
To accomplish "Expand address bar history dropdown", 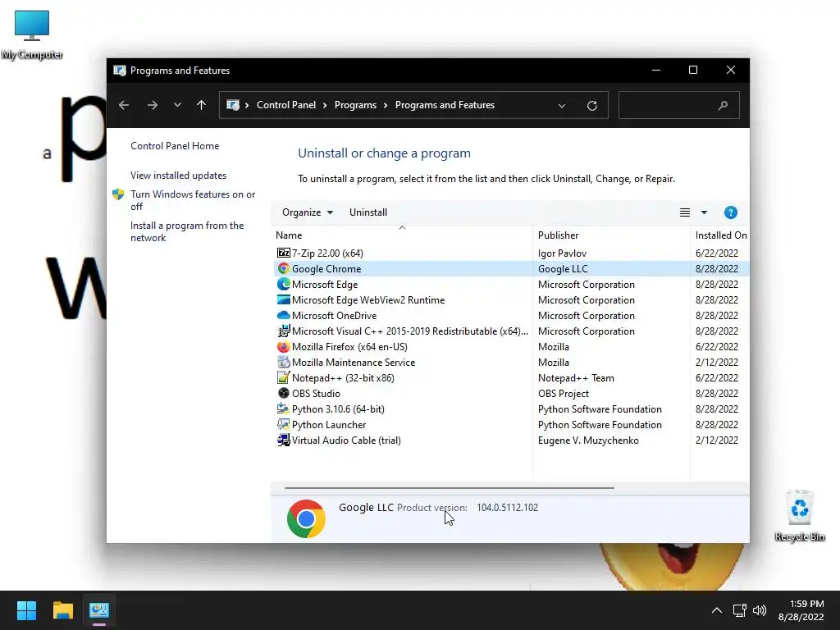I will click(561, 106).
